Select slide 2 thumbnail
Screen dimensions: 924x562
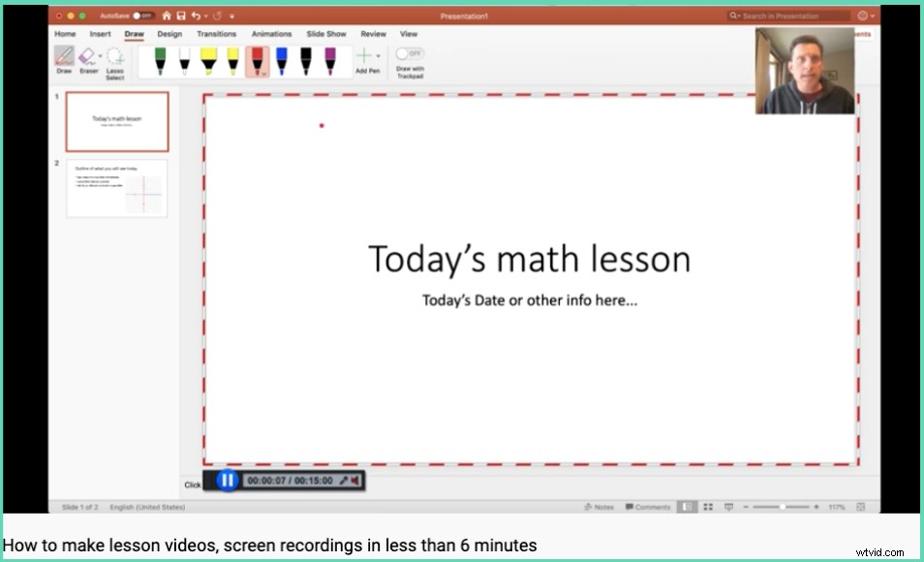pos(116,188)
